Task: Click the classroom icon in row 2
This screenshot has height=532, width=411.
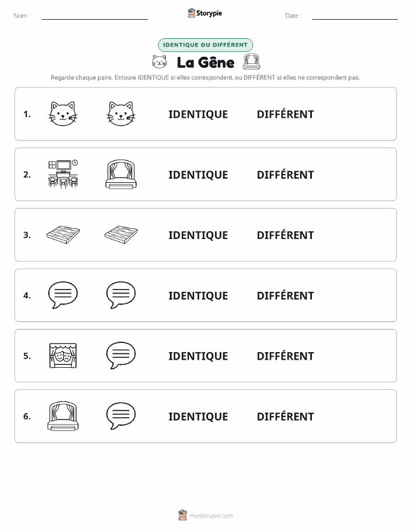Action: pyautogui.click(x=63, y=174)
